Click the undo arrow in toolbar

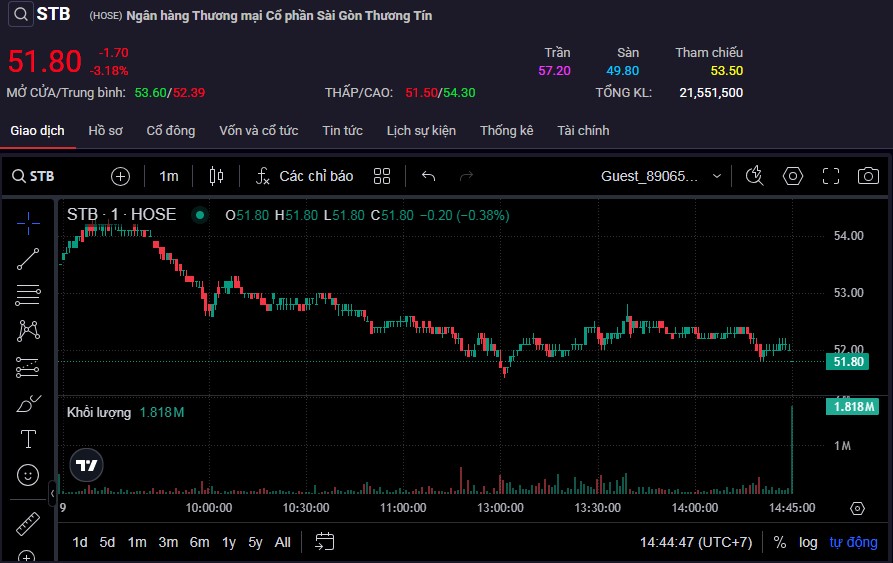tap(429, 176)
